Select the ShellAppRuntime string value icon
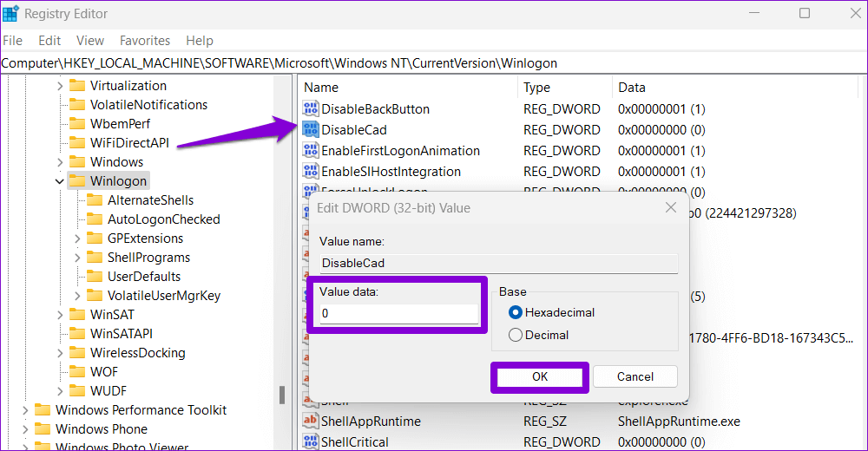Image resolution: width=868 pixels, height=451 pixels. [x=311, y=422]
